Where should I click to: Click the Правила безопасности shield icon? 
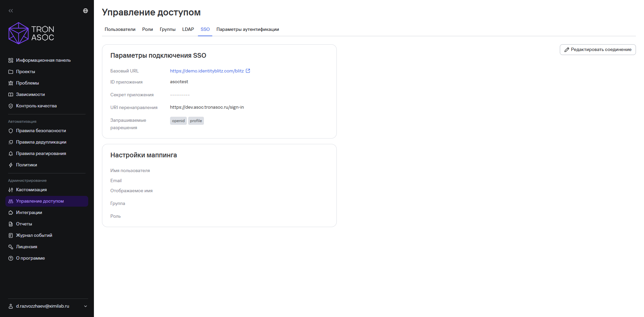pyautogui.click(x=11, y=131)
